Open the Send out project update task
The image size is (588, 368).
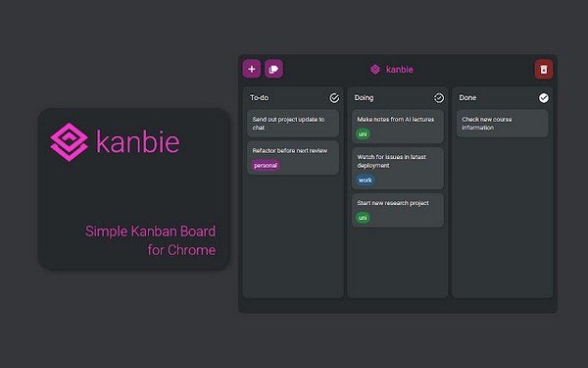293,124
